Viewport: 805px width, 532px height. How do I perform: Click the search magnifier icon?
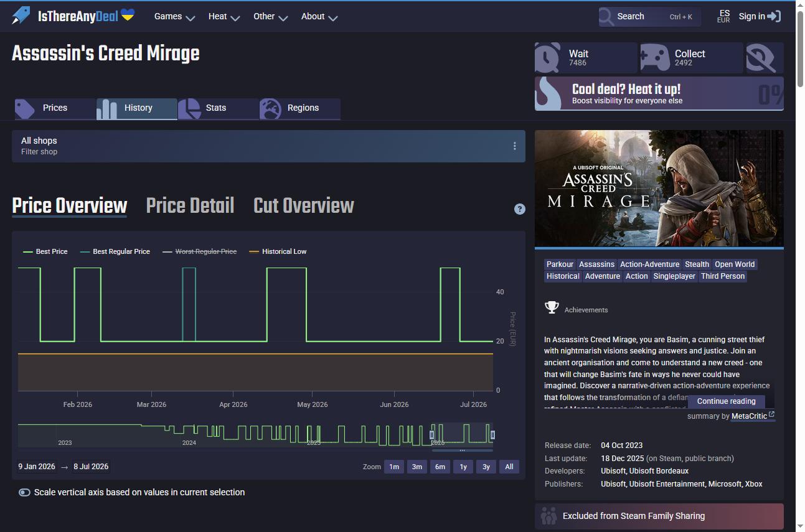click(x=606, y=17)
